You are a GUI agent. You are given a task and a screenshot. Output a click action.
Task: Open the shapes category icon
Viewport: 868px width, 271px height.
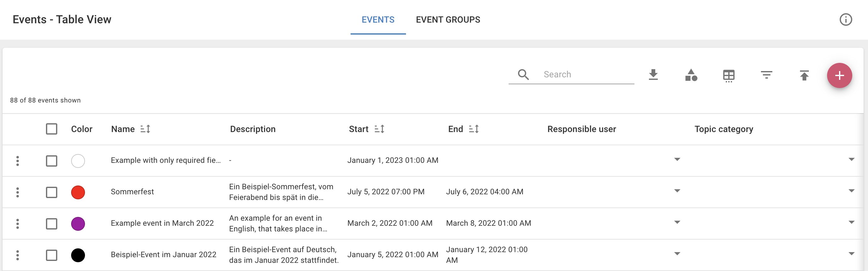[x=691, y=75]
